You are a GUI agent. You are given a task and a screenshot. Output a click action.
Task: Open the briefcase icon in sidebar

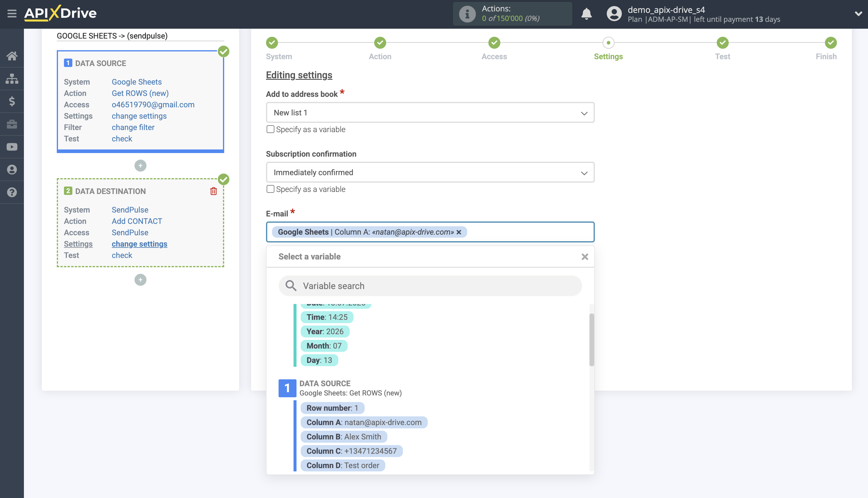[12, 124]
